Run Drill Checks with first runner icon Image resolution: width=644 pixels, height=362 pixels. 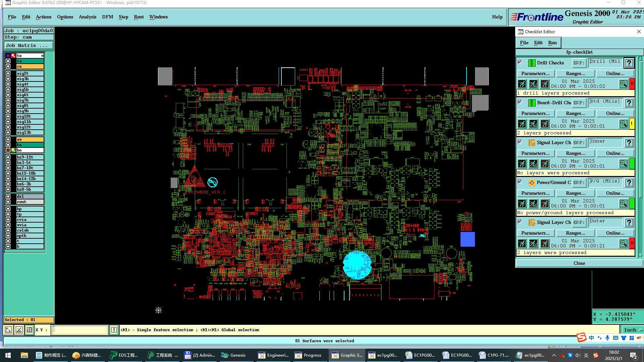coord(522,84)
